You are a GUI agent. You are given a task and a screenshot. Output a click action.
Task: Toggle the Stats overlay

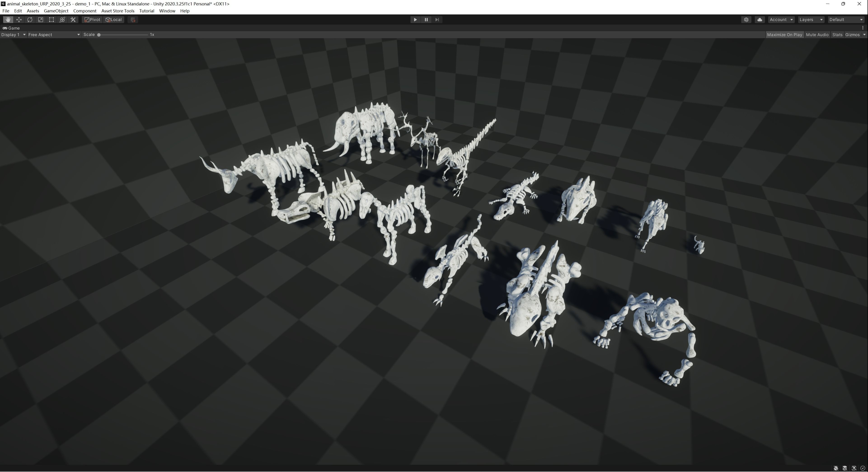click(x=837, y=35)
